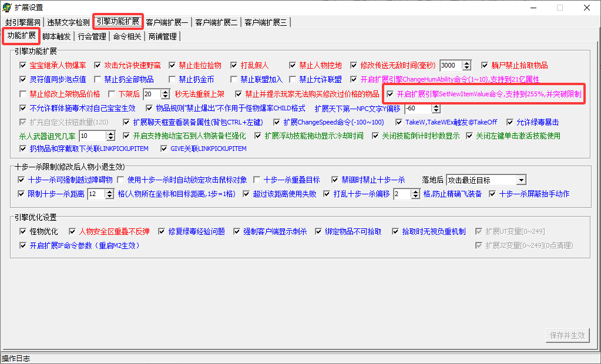The image size is (601, 364).
Task: Decrease 限制十步一杀距离 spinner down arrow
Action: coord(110,196)
